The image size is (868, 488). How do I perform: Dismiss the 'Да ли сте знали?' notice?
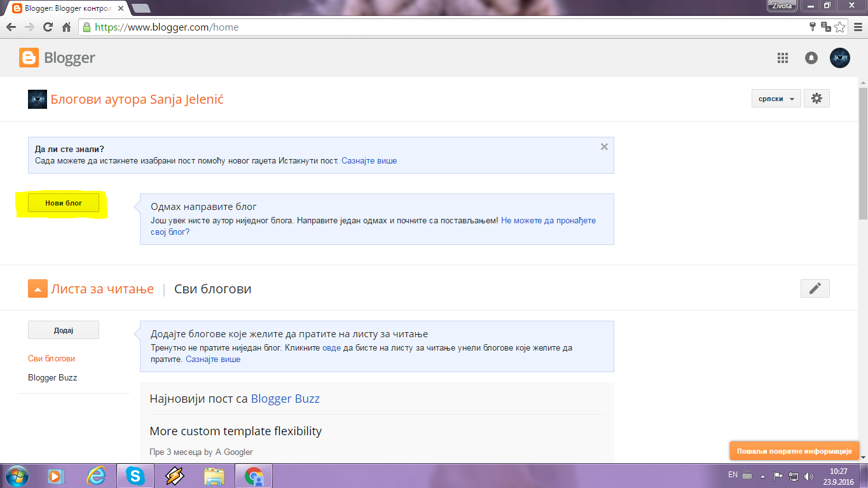point(604,146)
